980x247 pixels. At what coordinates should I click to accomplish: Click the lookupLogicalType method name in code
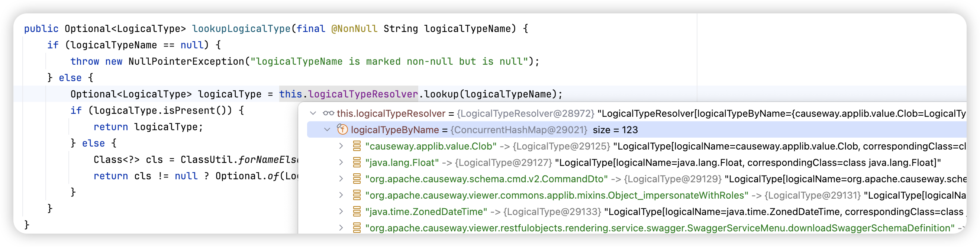(241, 29)
